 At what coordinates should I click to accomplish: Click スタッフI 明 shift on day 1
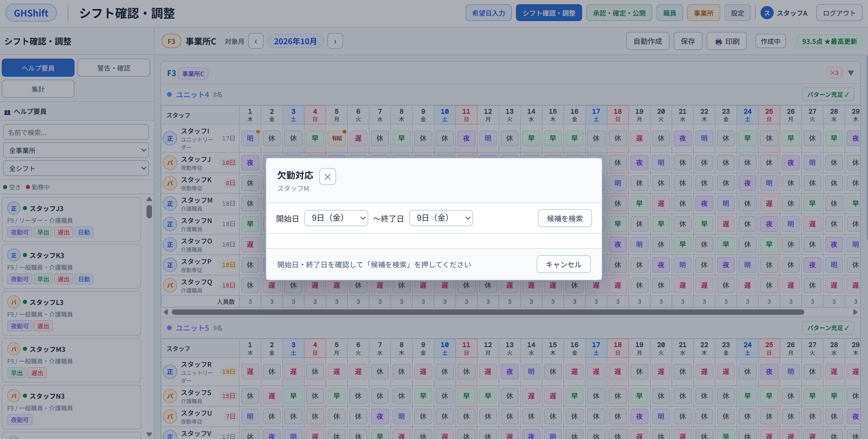click(250, 138)
